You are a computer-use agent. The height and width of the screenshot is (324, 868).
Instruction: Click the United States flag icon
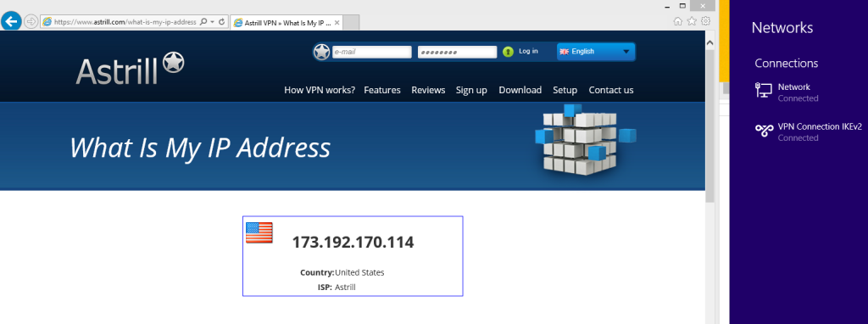point(259,232)
